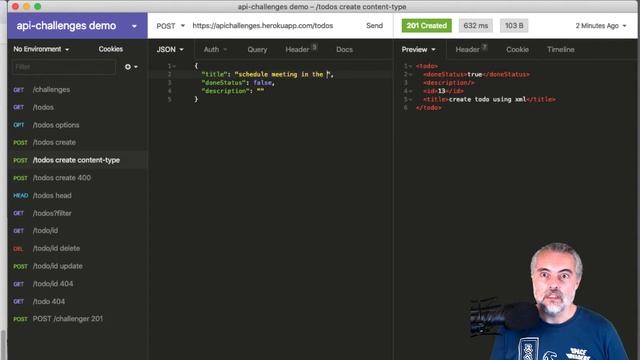Select the GET /todos request
This screenshot has width=640, height=360.
(78, 107)
